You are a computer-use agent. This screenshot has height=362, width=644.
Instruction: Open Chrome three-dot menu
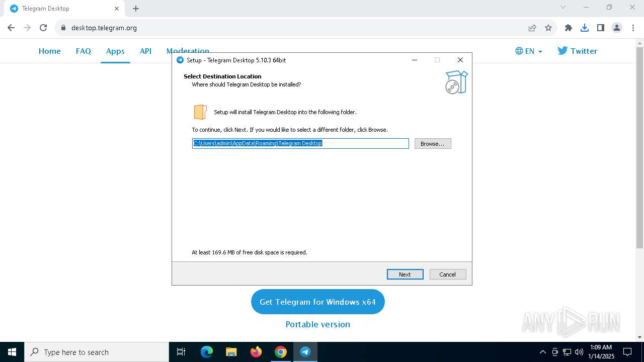pos(632,28)
